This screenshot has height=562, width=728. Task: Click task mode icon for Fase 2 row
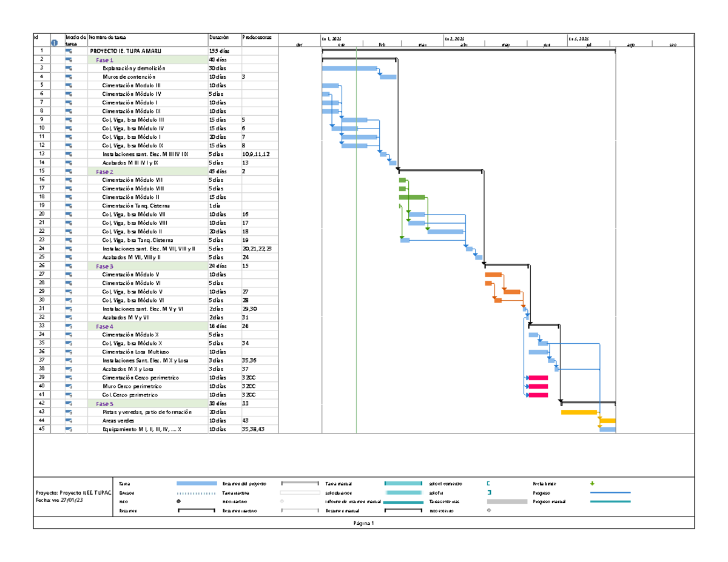tap(69, 172)
